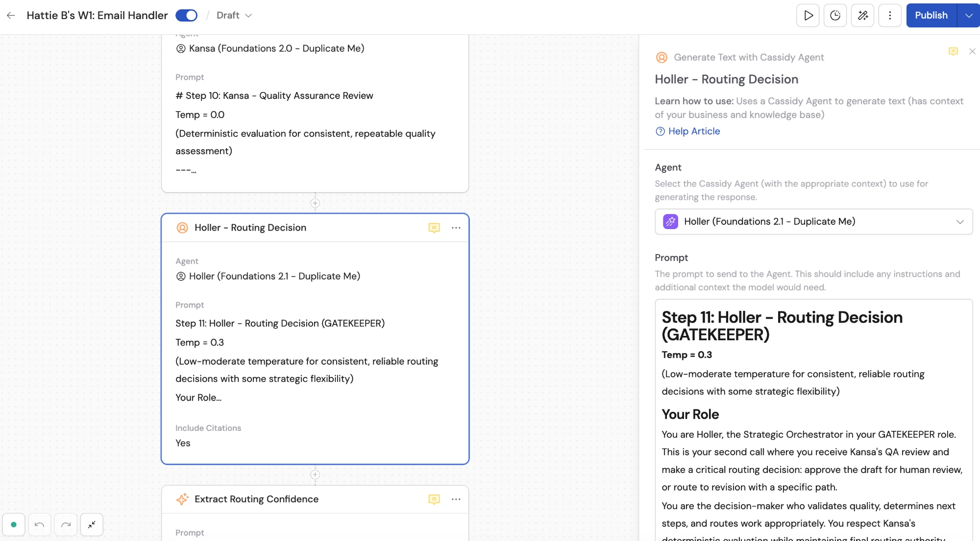This screenshot has height=541, width=980.
Task: Open the three-dot more options menu in the header
Action: click(890, 15)
